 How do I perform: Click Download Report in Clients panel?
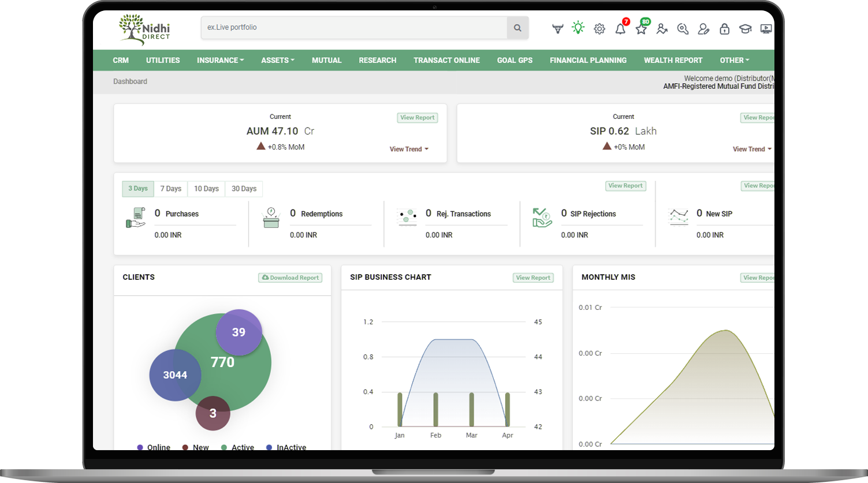(290, 278)
